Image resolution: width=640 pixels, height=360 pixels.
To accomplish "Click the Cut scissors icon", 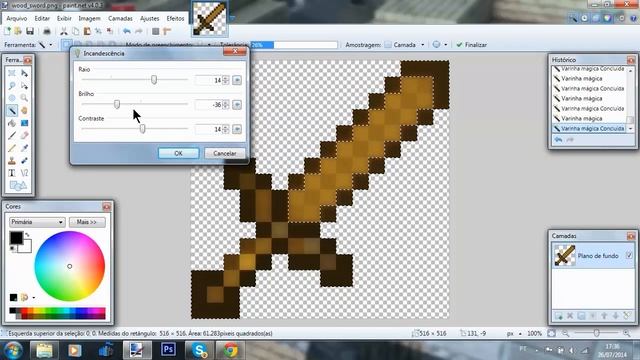I will pyautogui.click(x=64, y=31).
